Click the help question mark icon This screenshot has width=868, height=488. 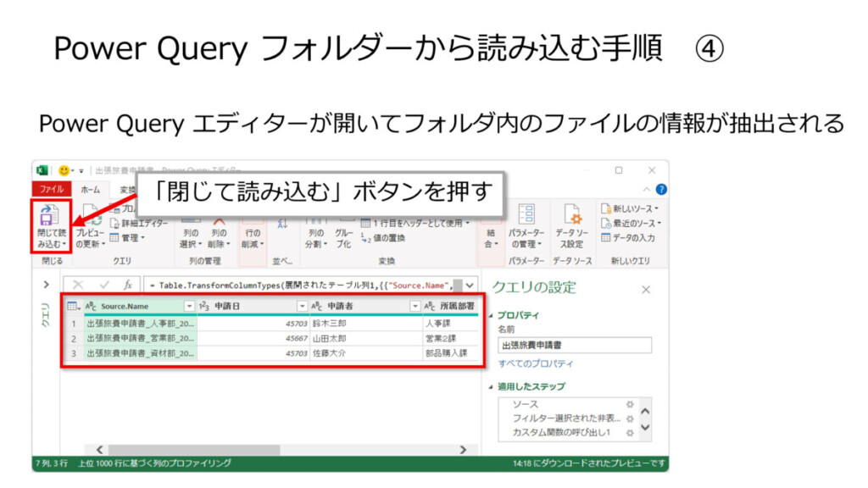point(661,189)
